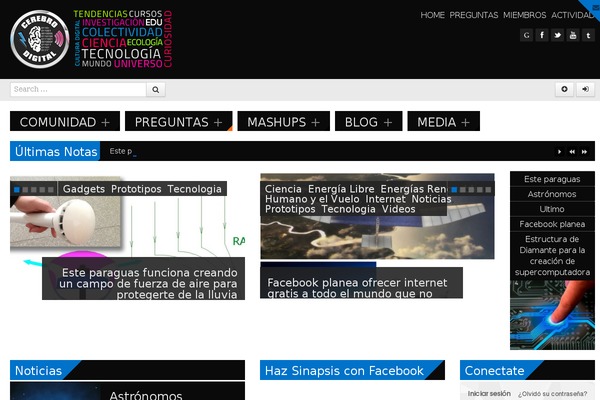The image size is (600, 400).
Task: Open the Ciencia category tag
Action: click(x=283, y=189)
